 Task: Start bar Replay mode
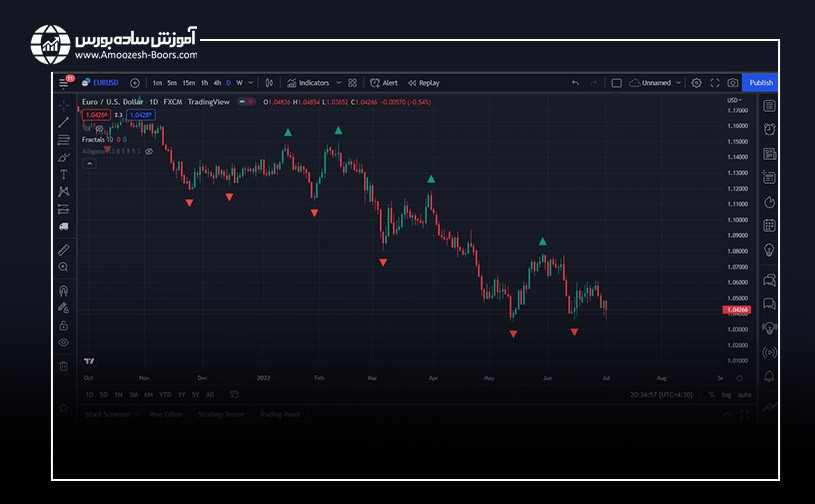(424, 83)
